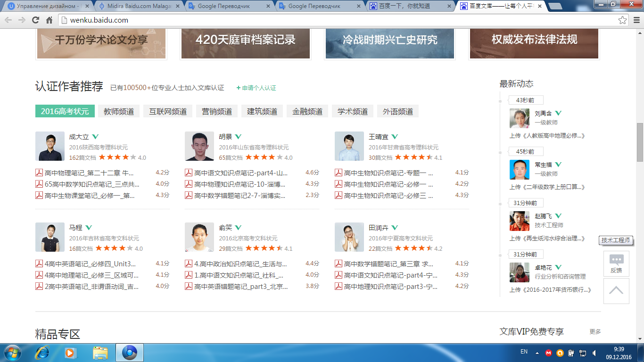
Task: Click 申请个人认证 link
Action: click(x=256, y=88)
